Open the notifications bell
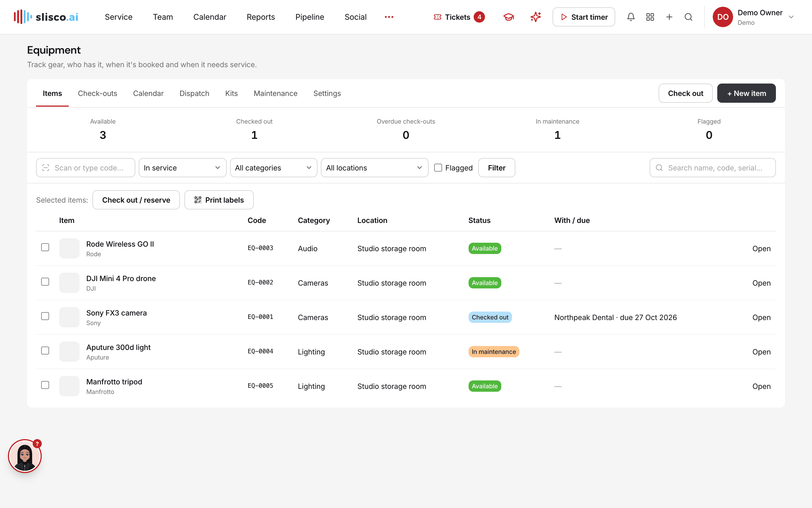Viewport: 812px width, 508px height. [x=631, y=17]
